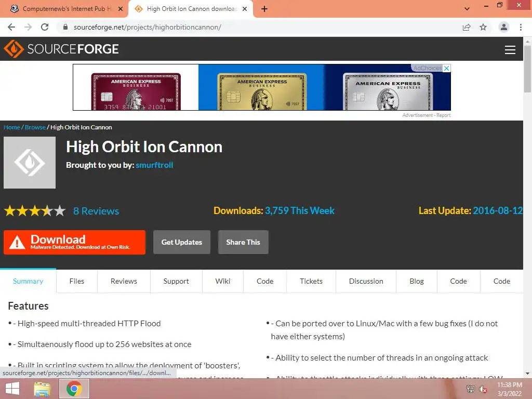This screenshot has height=399, width=532.
Task: Reload the page with the refresh icon
Action: coord(45,27)
